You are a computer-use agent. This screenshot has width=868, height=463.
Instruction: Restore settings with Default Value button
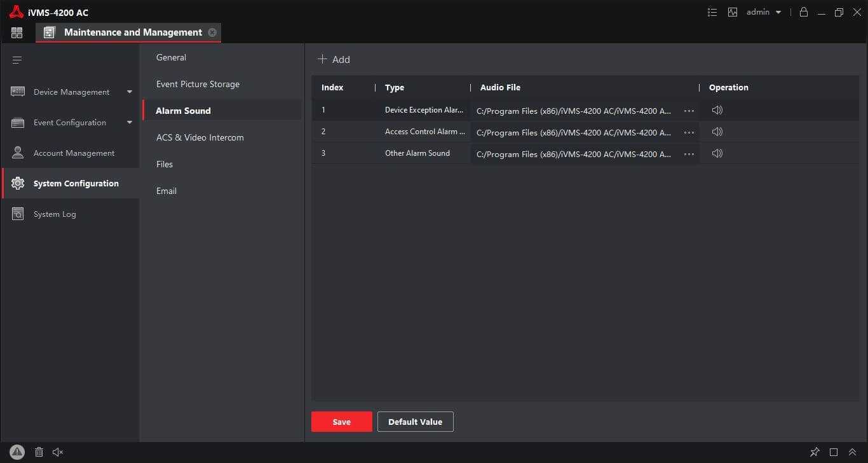click(416, 422)
